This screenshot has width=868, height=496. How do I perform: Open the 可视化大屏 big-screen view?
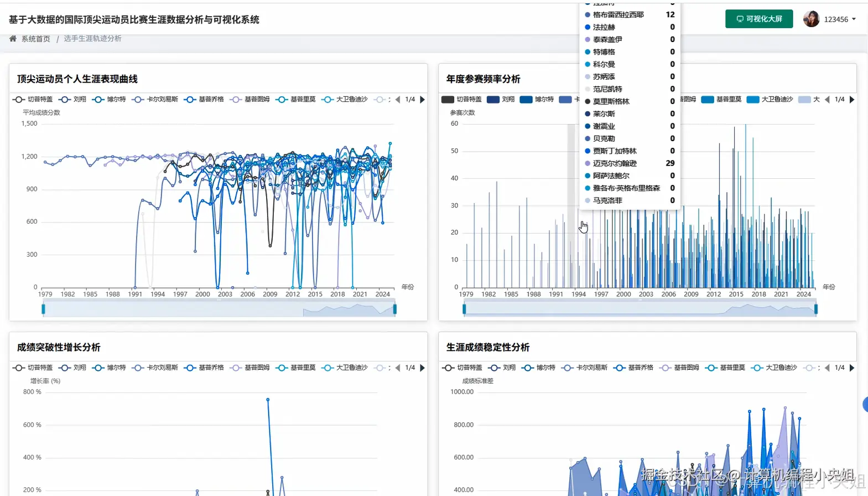coord(759,19)
